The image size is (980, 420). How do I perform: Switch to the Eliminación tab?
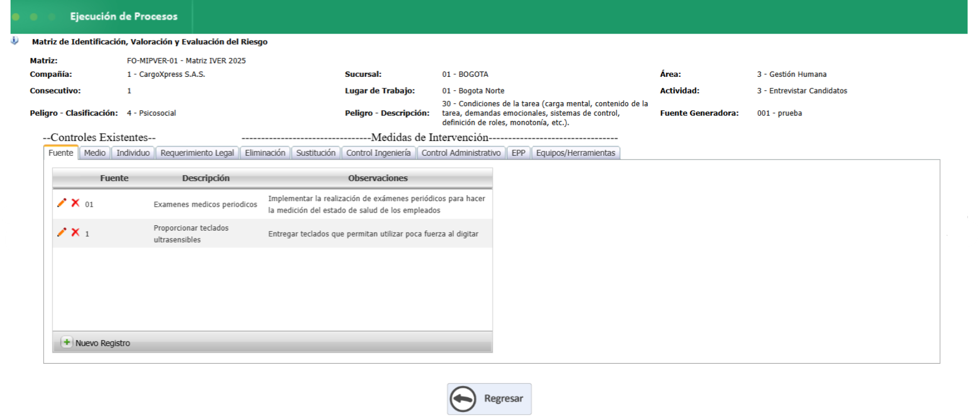(265, 153)
